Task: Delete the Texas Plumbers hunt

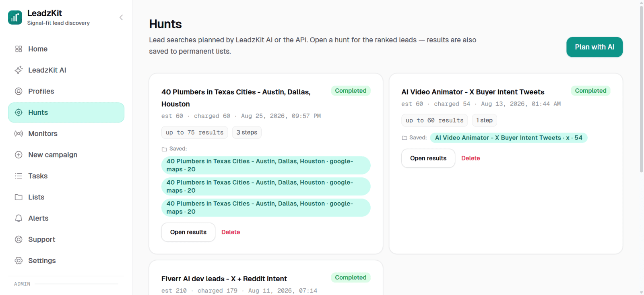Action: (x=231, y=232)
